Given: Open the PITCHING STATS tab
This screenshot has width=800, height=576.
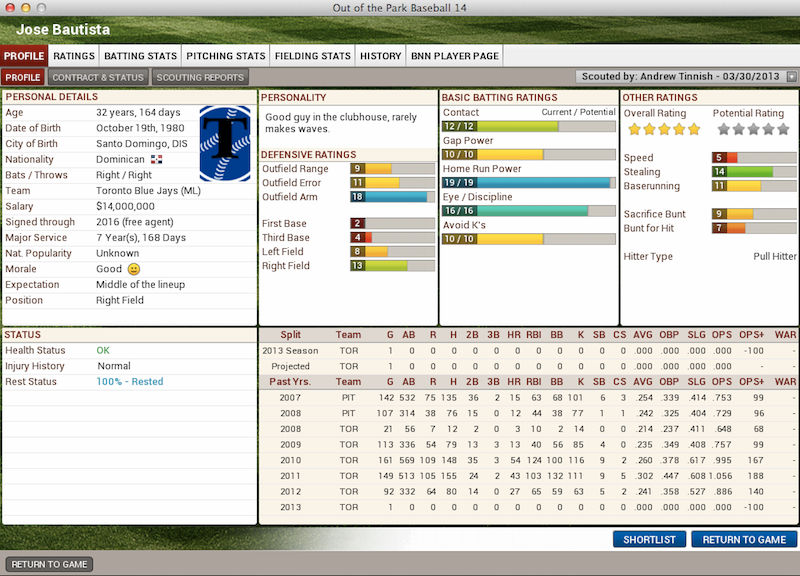Looking at the screenshot, I should point(226,56).
